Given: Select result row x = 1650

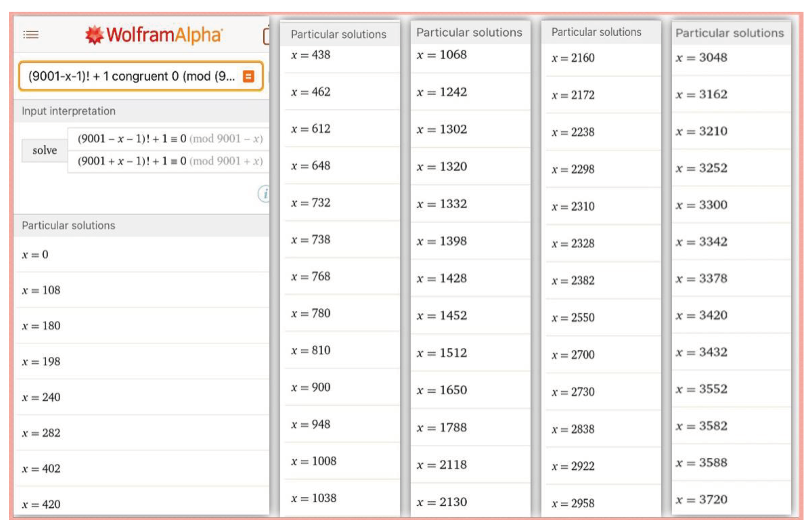Looking at the screenshot, I should pos(442,390).
